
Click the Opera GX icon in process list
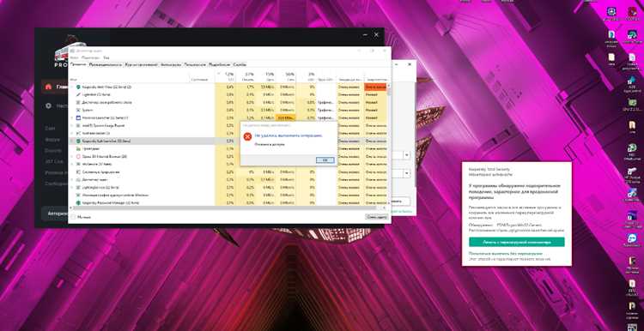coord(78,156)
